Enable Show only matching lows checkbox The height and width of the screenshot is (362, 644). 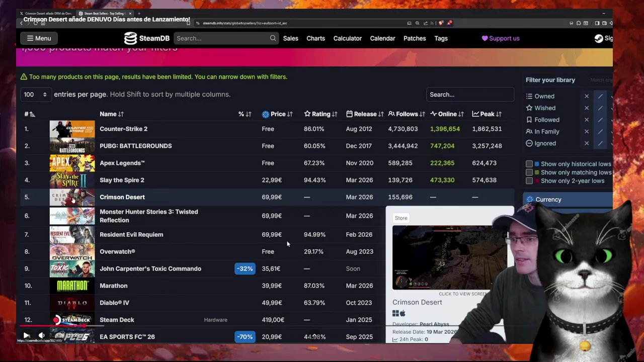(x=529, y=172)
